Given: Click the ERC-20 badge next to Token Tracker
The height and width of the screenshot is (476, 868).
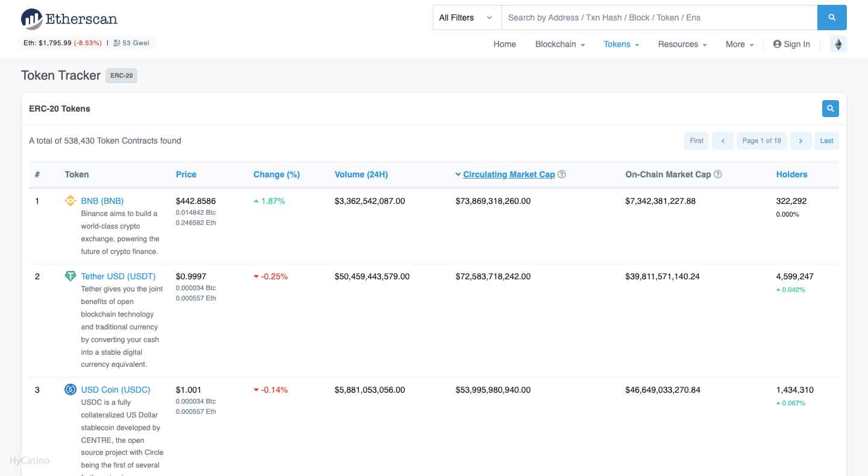Looking at the screenshot, I should pyautogui.click(x=121, y=76).
